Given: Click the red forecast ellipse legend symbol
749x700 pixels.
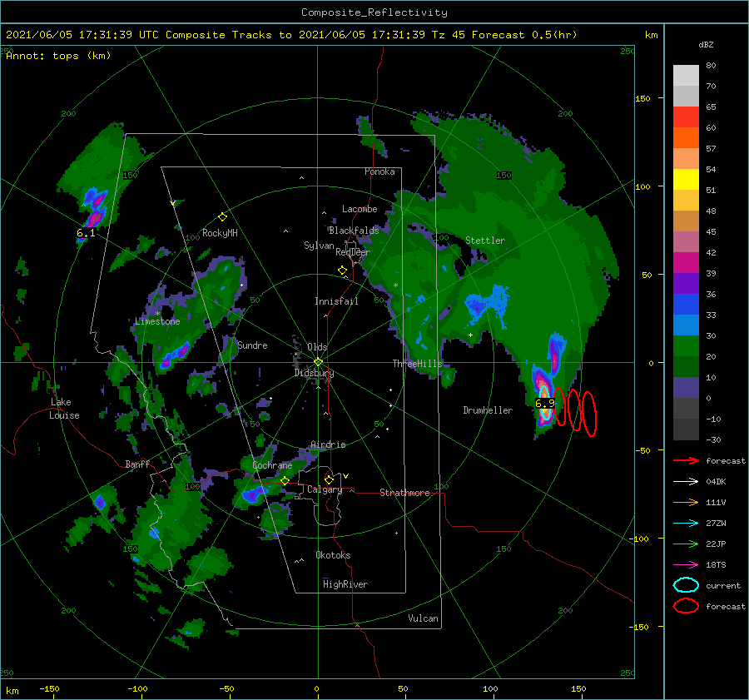Looking at the screenshot, I should point(686,606).
